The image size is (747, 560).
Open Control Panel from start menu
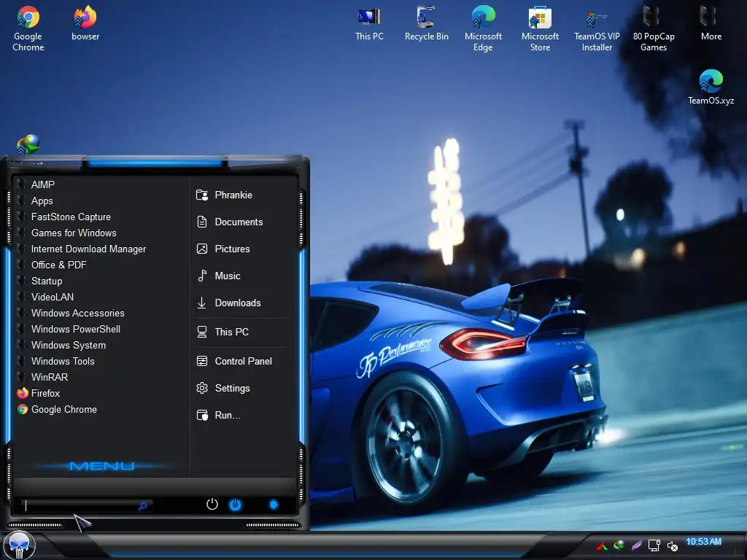point(243,362)
